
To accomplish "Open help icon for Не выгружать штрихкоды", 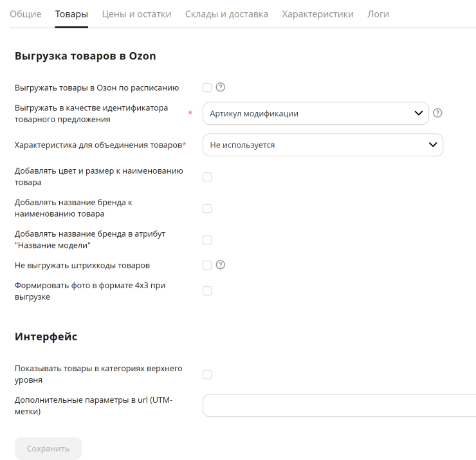I will pyautogui.click(x=221, y=265).
